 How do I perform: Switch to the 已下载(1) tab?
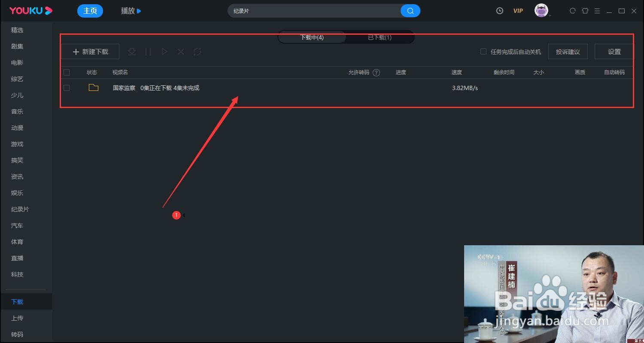coord(380,37)
